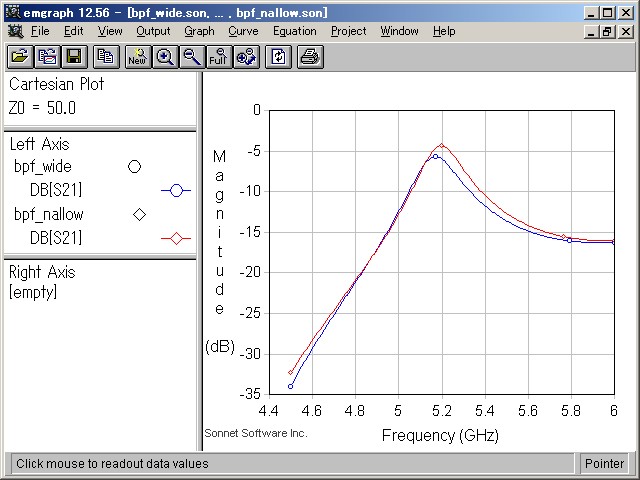640x480 pixels.
Task: Open the Window menu
Action: (x=399, y=31)
